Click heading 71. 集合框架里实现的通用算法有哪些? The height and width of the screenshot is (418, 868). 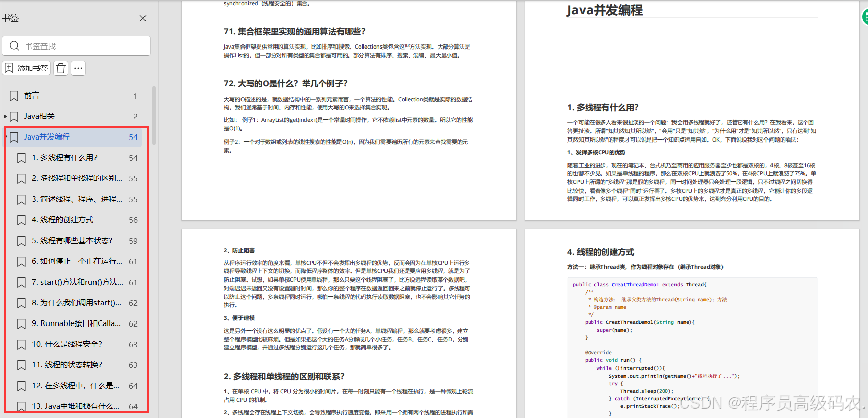tap(295, 32)
